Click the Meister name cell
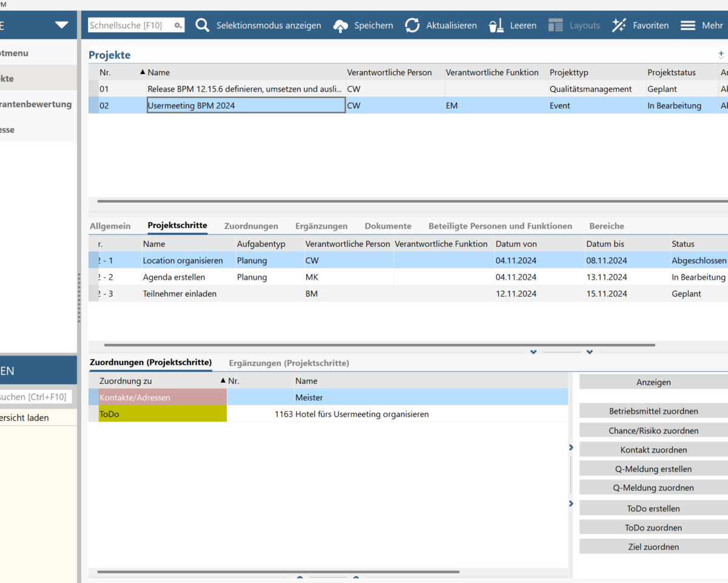The width and height of the screenshot is (728, 583). pyautogui.click(x=431, y=397)
